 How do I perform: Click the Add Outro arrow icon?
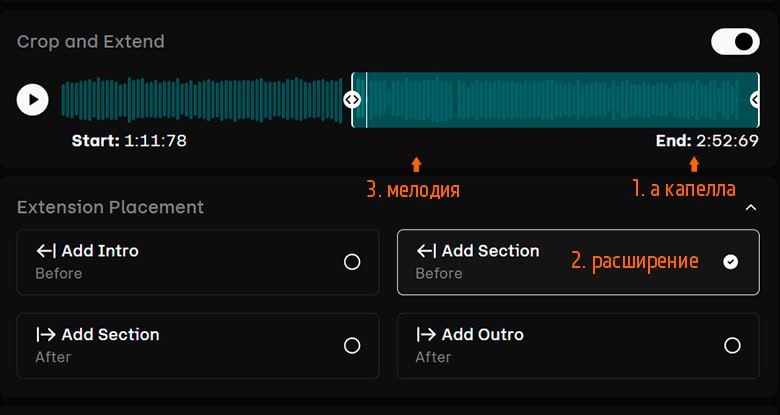click(x=426, y=335)
